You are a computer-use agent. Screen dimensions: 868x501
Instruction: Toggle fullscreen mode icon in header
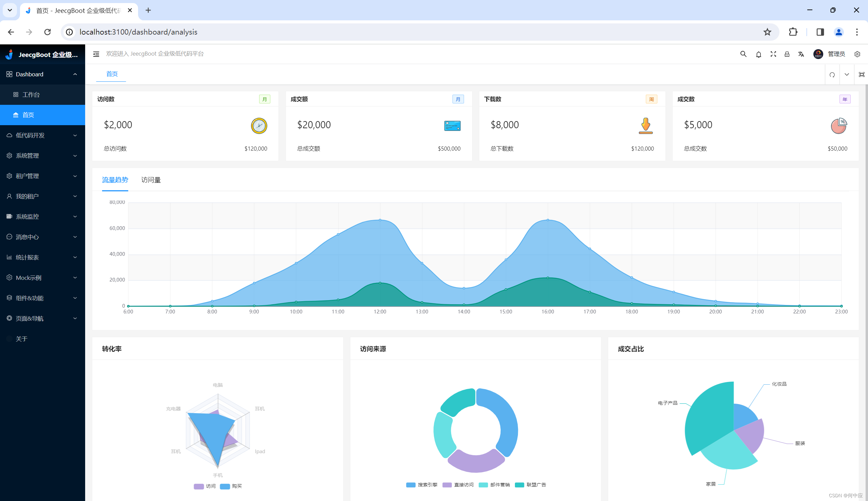tap(773, 54)
